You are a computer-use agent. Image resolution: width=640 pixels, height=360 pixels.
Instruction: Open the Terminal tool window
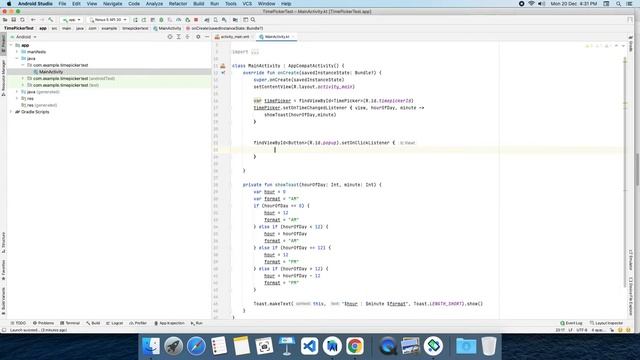(70, 323)
